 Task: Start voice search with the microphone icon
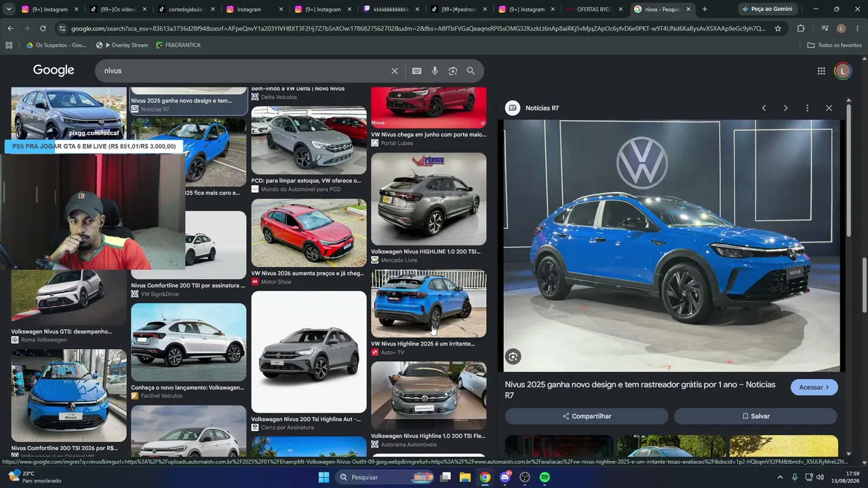tap(435, 71)
